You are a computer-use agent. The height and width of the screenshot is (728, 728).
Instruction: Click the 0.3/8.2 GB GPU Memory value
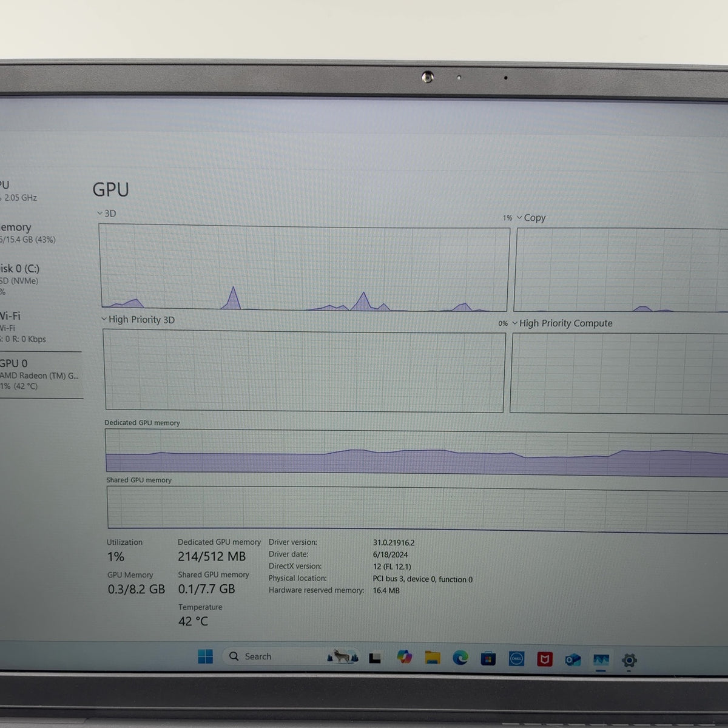tap(136, 589)
